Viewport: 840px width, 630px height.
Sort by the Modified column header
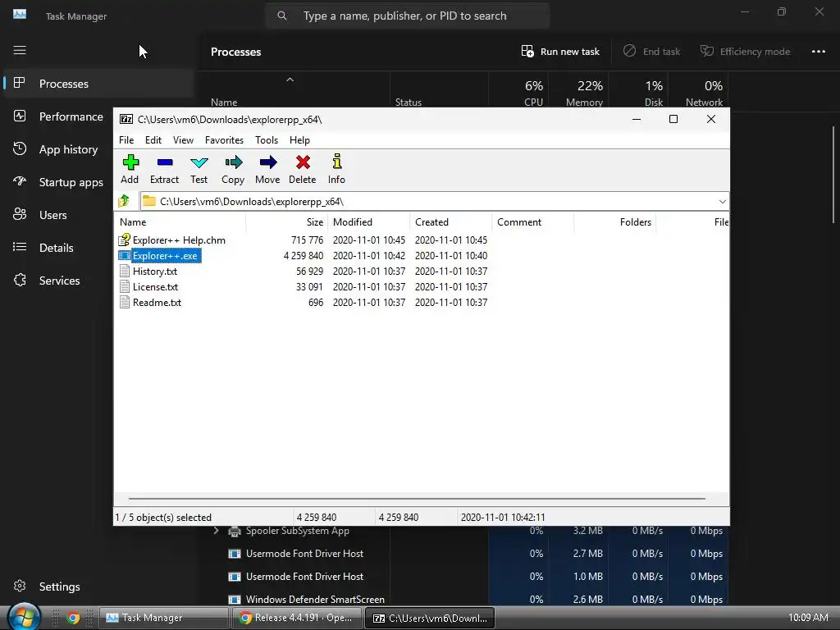pos(368,221)
